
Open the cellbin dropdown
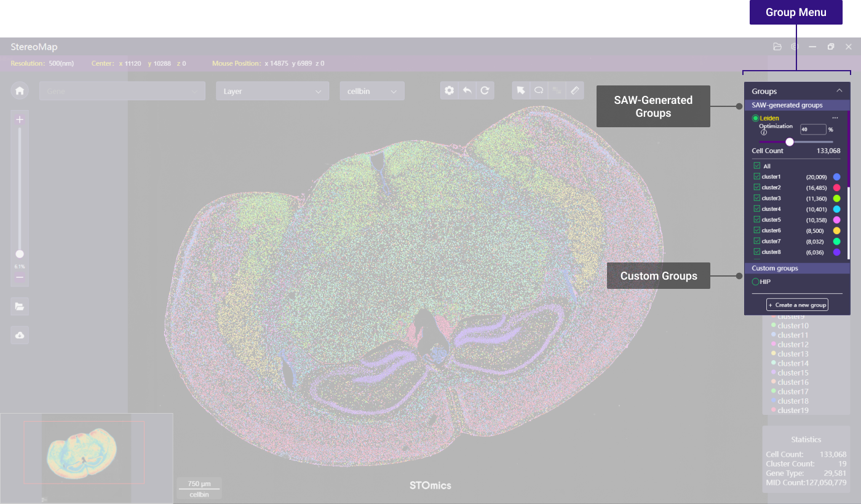[371, 91]
